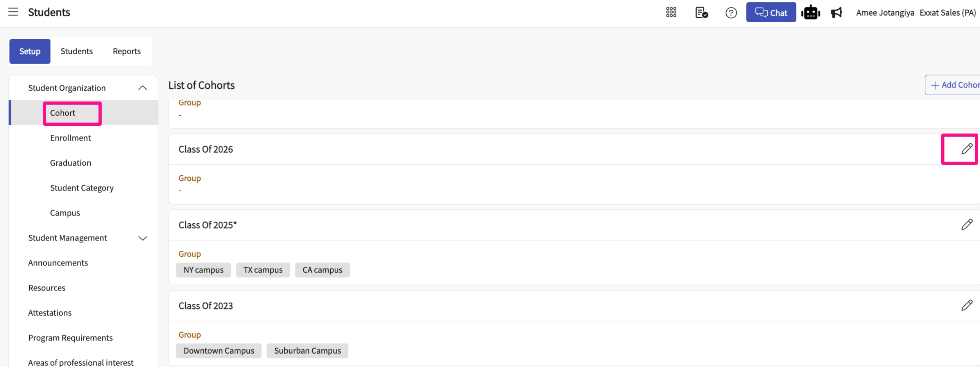
Task: Go to Program Requirements in sidebar
Action: (x=70, y=338)
